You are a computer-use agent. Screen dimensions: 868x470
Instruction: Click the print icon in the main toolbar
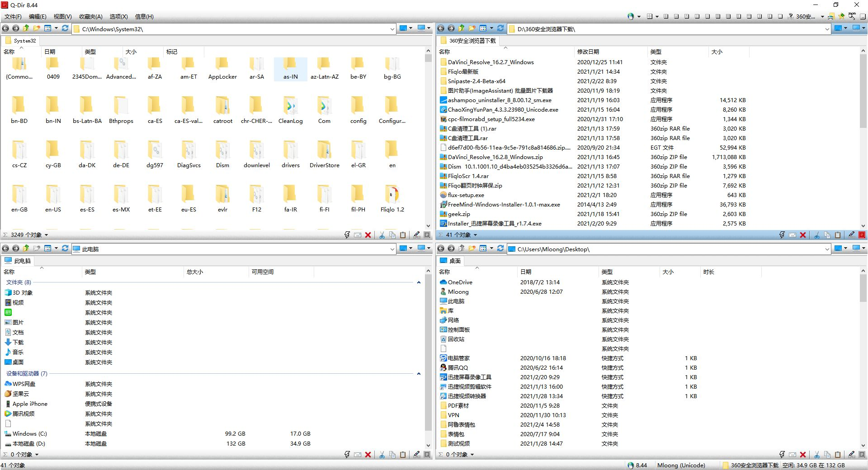pos(831,17)
